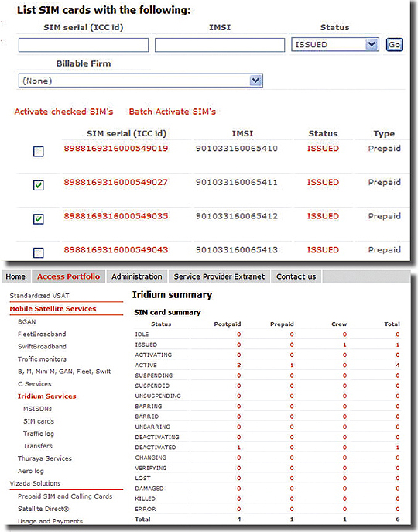Open BGAN in the sidebar

click(27, 321)
